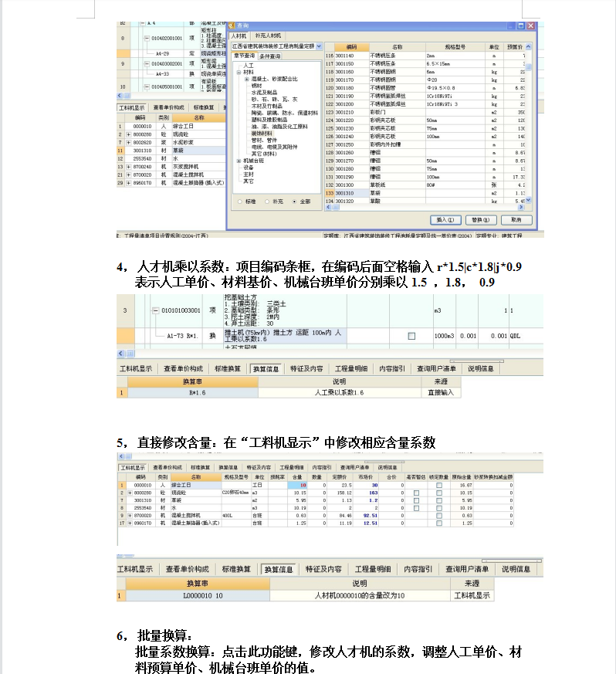Select the 全部 radio button

point(294,202)
